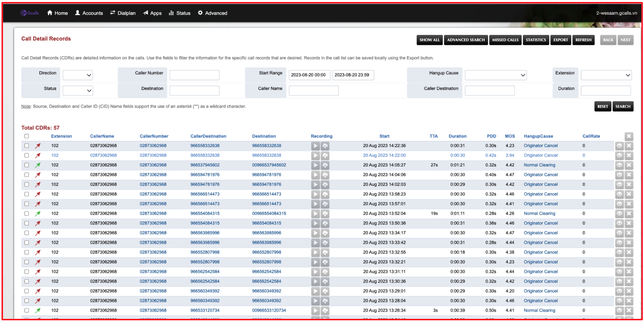View details of 14:04:06 call record
The width and height of the screenshot is (644, 322).
[619, 175]
